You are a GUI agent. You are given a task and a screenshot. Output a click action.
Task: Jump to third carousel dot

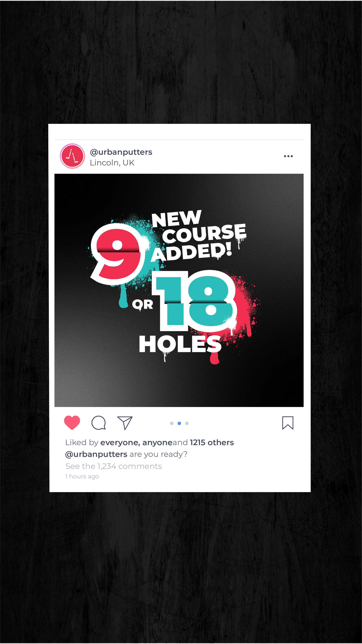(x=187, y=423)
